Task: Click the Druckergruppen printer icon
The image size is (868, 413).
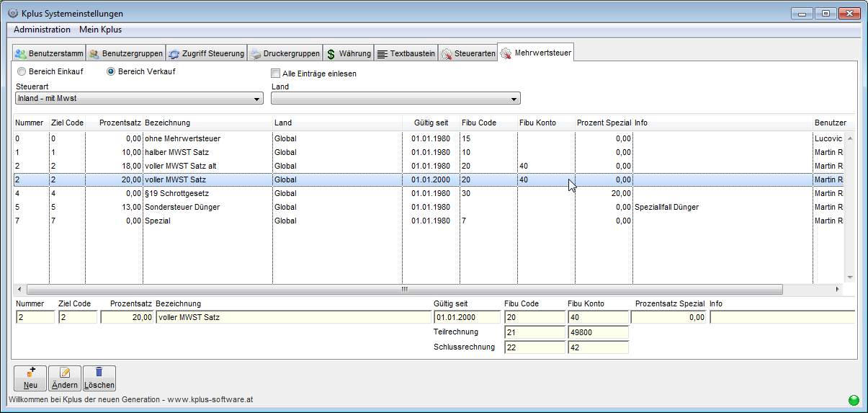Action: [x=256, y=54]
